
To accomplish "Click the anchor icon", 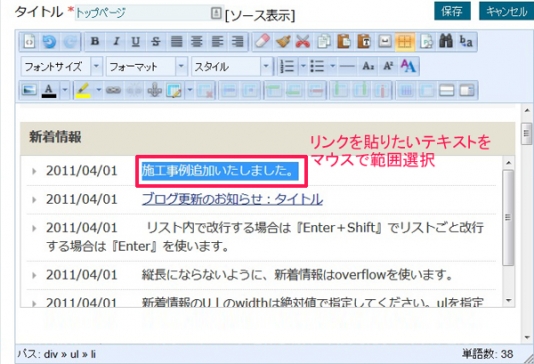I will (x=154, y=91).
